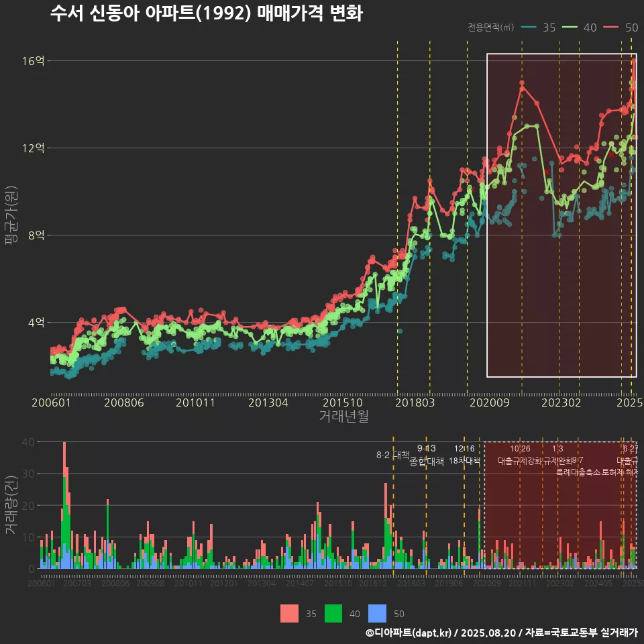This screenshot has width=644, height=644.
Task: Click the 12·16 18차대책 policy annotation
Action: [x=464, y=455]
